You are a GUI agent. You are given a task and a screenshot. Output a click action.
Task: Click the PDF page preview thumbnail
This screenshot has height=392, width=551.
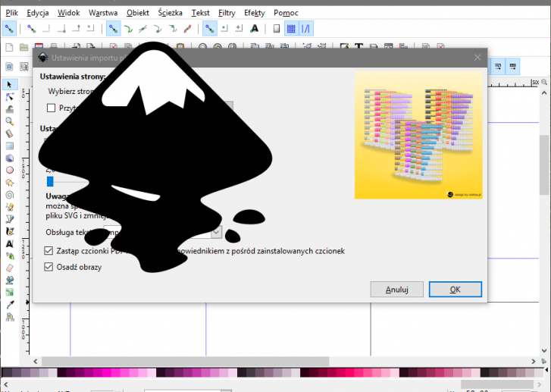(x=418, y=135)
